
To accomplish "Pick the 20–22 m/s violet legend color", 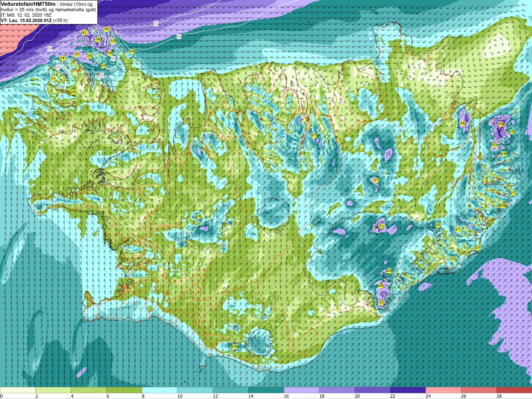I will coord(372,390).
